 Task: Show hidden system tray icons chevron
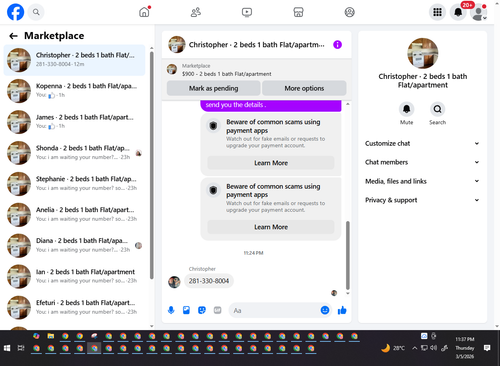point(415,348)
